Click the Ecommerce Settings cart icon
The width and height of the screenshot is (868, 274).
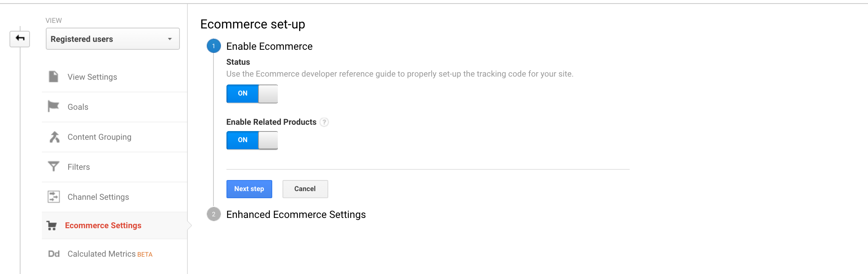click(52, 225)
